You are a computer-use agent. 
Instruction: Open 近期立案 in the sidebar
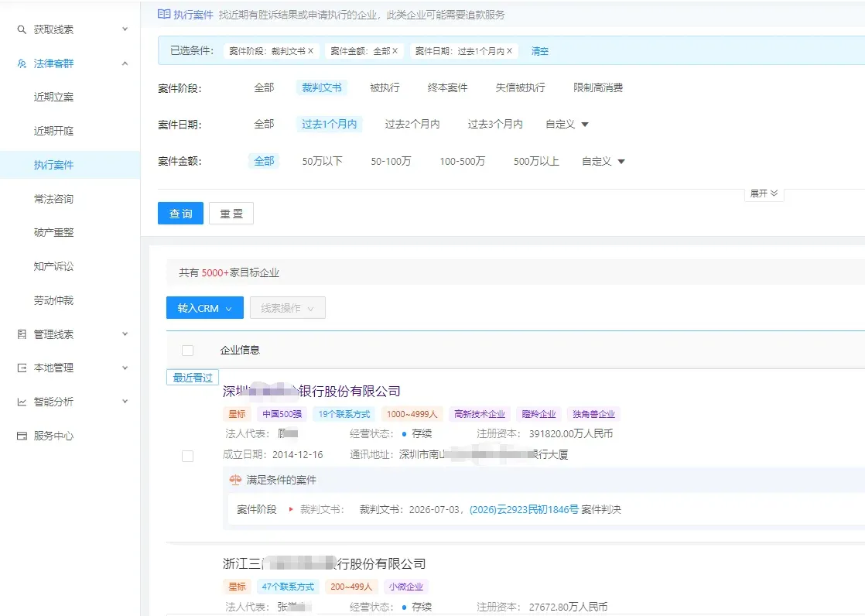(53, 98)
